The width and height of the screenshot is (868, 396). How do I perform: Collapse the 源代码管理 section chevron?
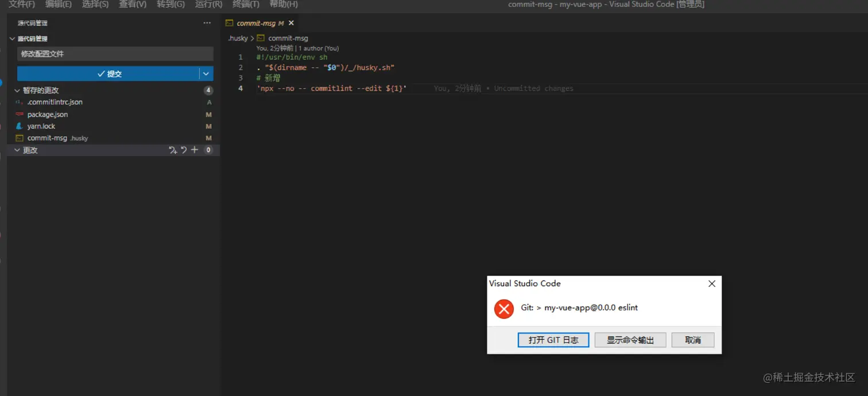[x=12, y=38]
